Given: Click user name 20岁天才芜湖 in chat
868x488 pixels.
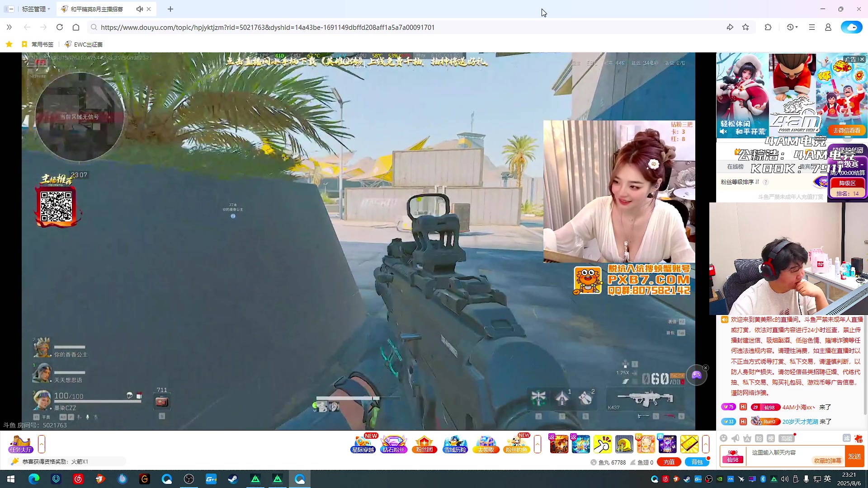Looking at the screenshot, I should coord(800,422).
